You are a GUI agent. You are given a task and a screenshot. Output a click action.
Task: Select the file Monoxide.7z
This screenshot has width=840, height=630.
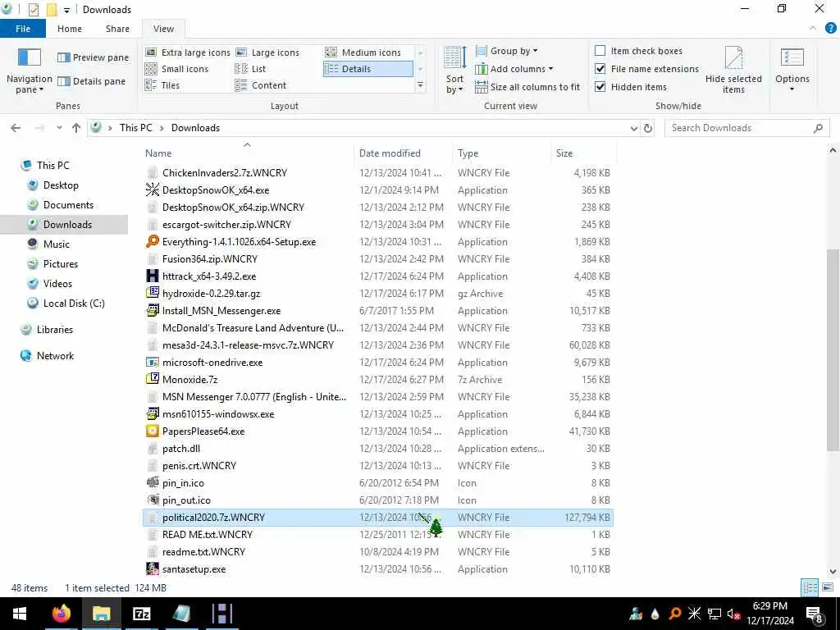(x=189, y=379)
